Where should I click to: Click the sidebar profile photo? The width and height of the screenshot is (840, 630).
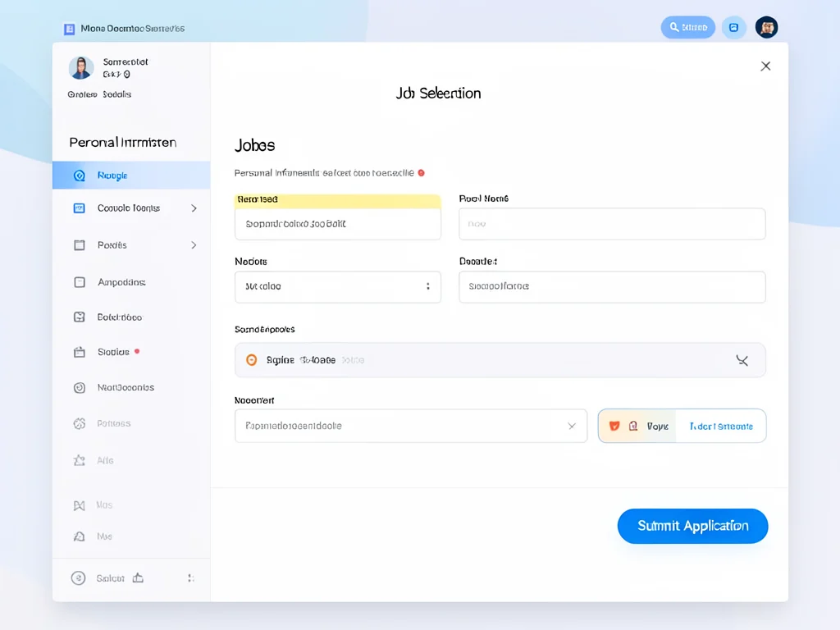pyautogui.click(x=81, y=68)
